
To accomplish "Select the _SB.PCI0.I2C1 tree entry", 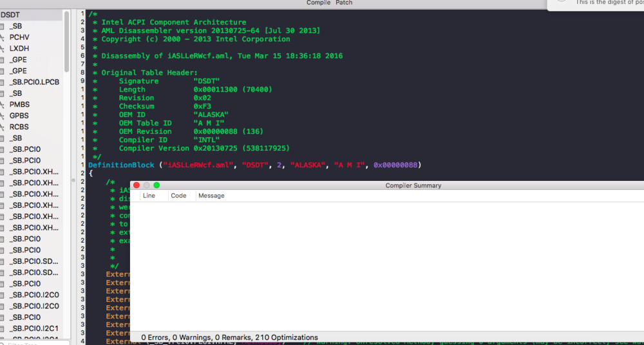I will [34, 328].
